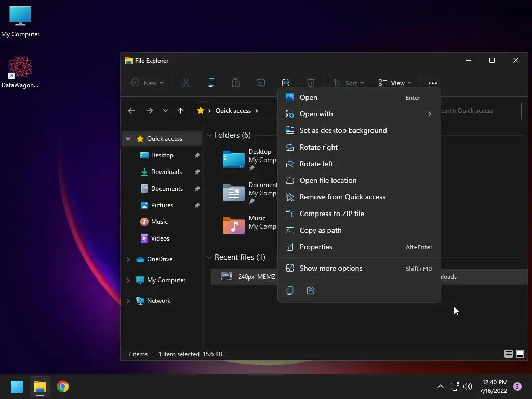Expand the Open with submenu arrow

click(x=430, y=114)
